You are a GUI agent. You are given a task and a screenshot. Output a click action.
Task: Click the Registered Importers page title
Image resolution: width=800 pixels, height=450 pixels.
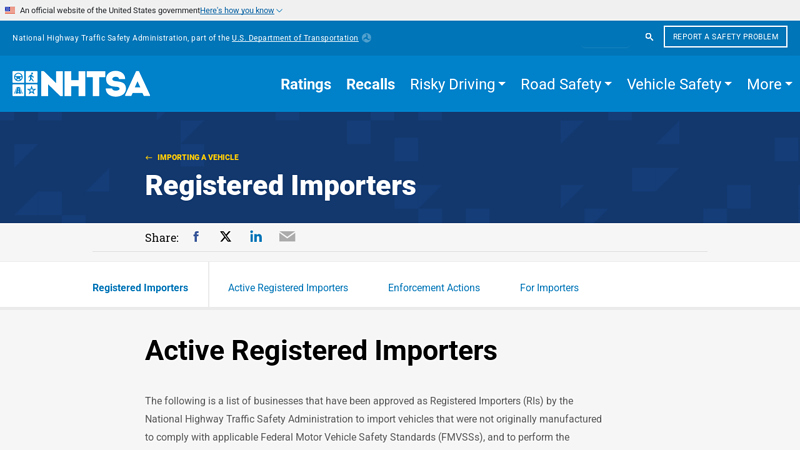280,185
